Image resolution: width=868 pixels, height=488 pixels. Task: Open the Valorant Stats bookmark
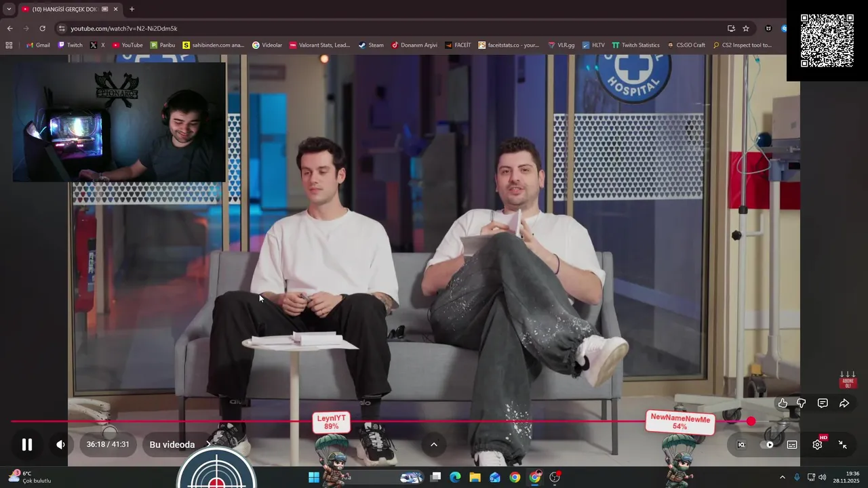[x=320, y=45]
